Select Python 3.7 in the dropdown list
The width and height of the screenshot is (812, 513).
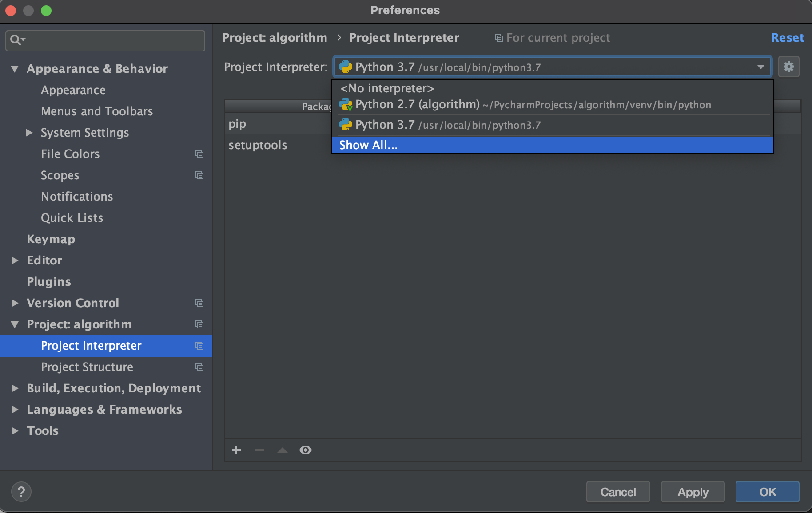[x=553, y=125]
